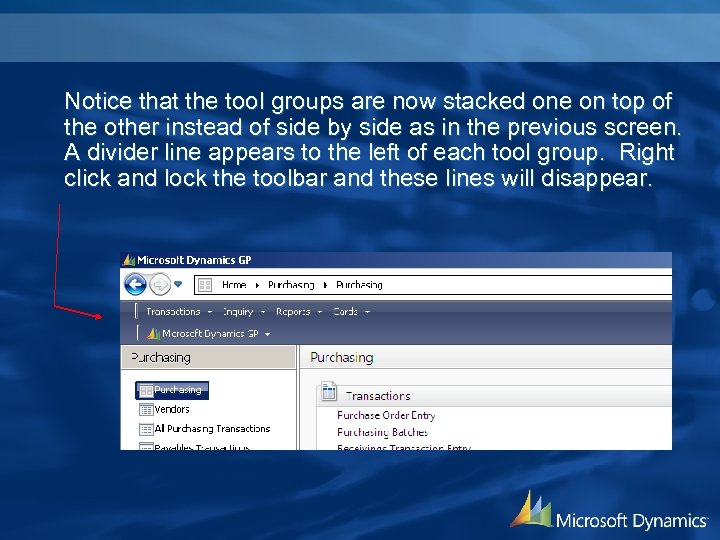Click the Vendors list icon
This screenshot has height=540, width=720.
tap(146, 409)
